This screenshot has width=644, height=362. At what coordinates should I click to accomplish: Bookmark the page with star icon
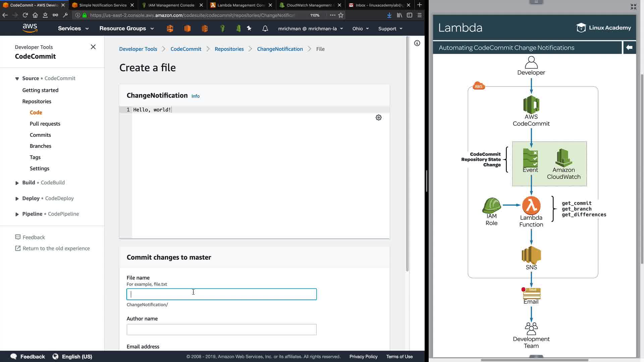pyautogui.click(x=341, y=15)
